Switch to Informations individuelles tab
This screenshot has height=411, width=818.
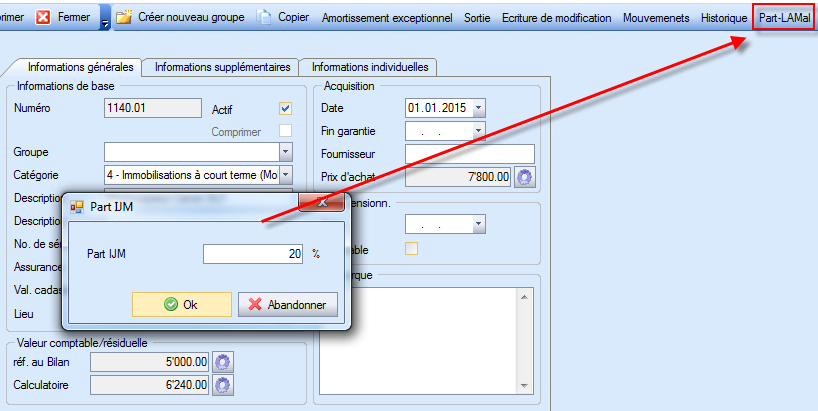pyautogui.click(x=370, y=67)
